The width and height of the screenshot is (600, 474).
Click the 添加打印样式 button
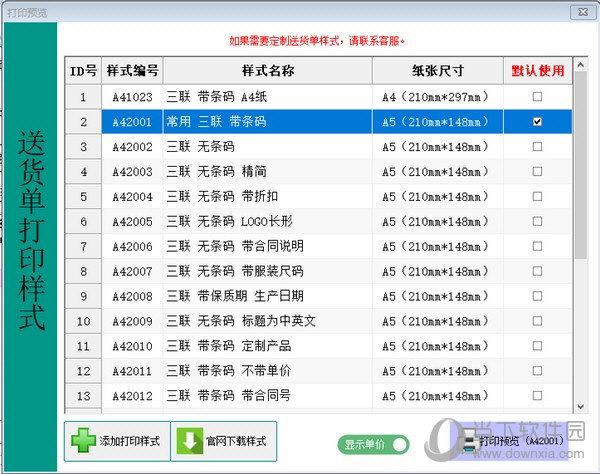(x=117, y=441)
